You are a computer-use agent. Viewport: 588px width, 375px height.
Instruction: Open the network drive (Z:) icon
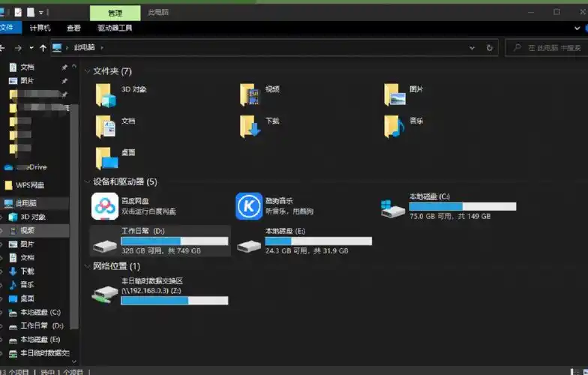click(x=104, y=293)
